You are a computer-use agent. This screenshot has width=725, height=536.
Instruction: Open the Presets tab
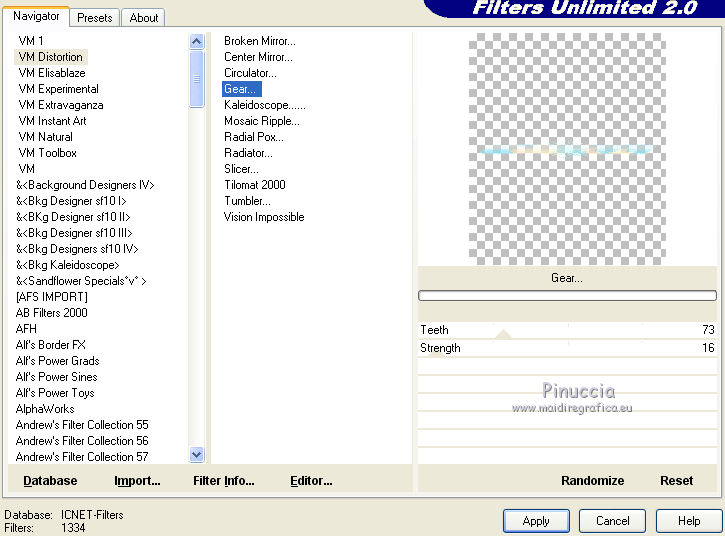pos(95,18)
